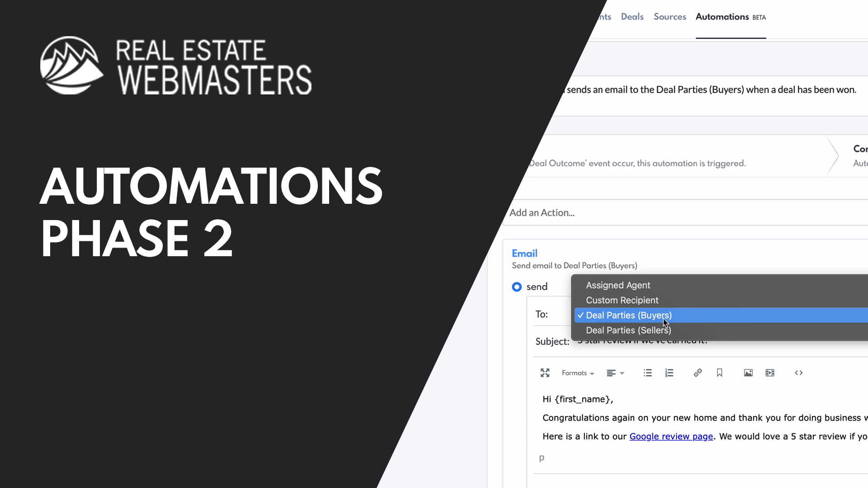868x488 pixels.
Task: Choose Assigned Agent from recipient list
Action: (x=618, y=285)
